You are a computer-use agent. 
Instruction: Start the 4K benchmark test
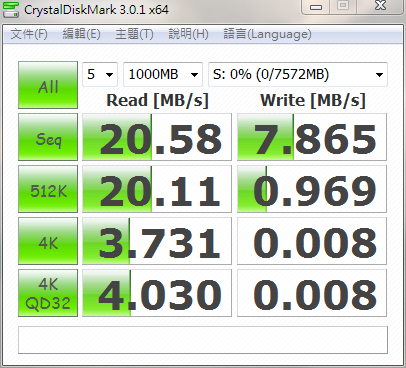48,241
